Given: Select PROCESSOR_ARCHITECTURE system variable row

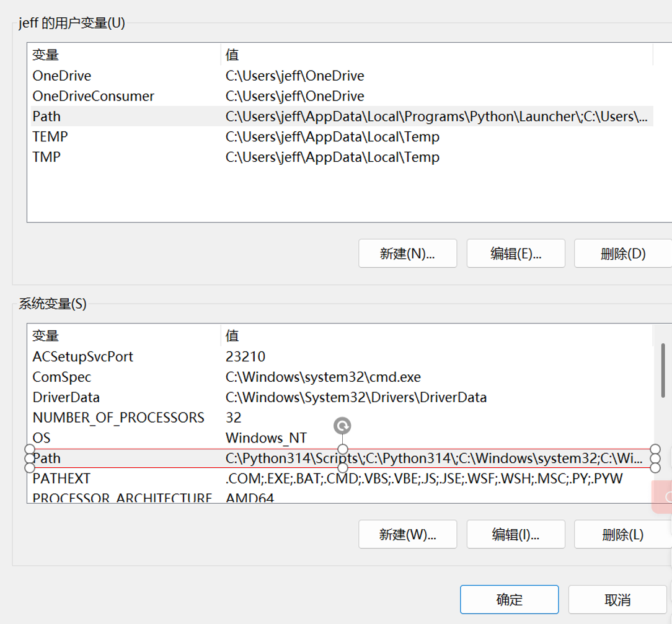Looking at the screenshot, I should click(342, 497).
